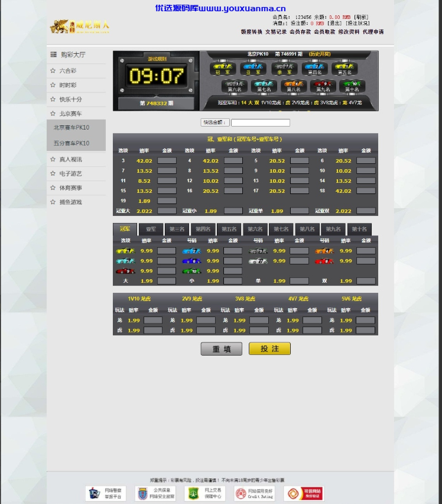The image size is (442, 504).
Task: Click the star icon beside 时时彩
Action: (53, 85)
